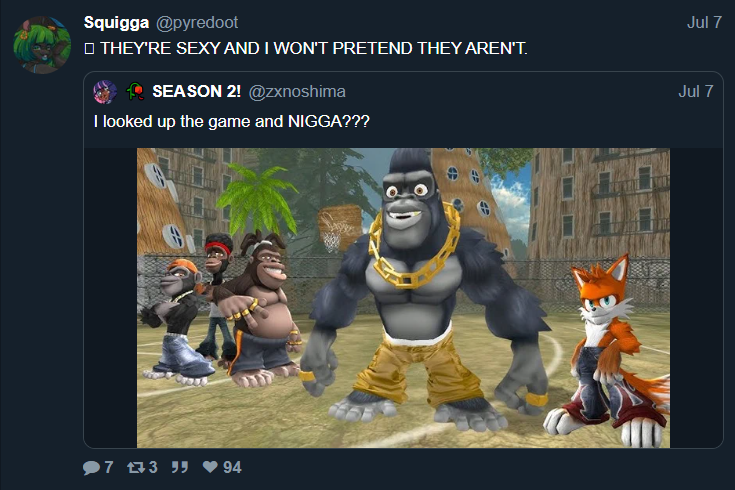The image size is (735, 490).
Task: Open the Squigga profile avatar
Action: pos(42,45)
